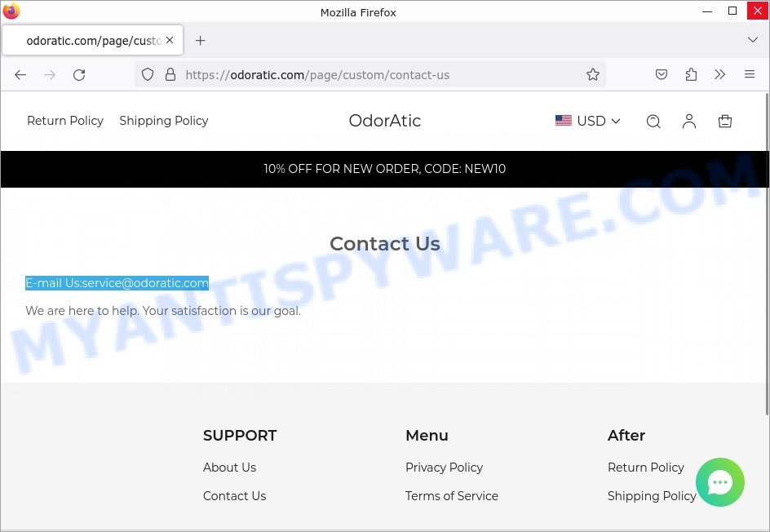
Task: Open the live chat bubble
Action: pyautogui.click(x=720, y=482)
